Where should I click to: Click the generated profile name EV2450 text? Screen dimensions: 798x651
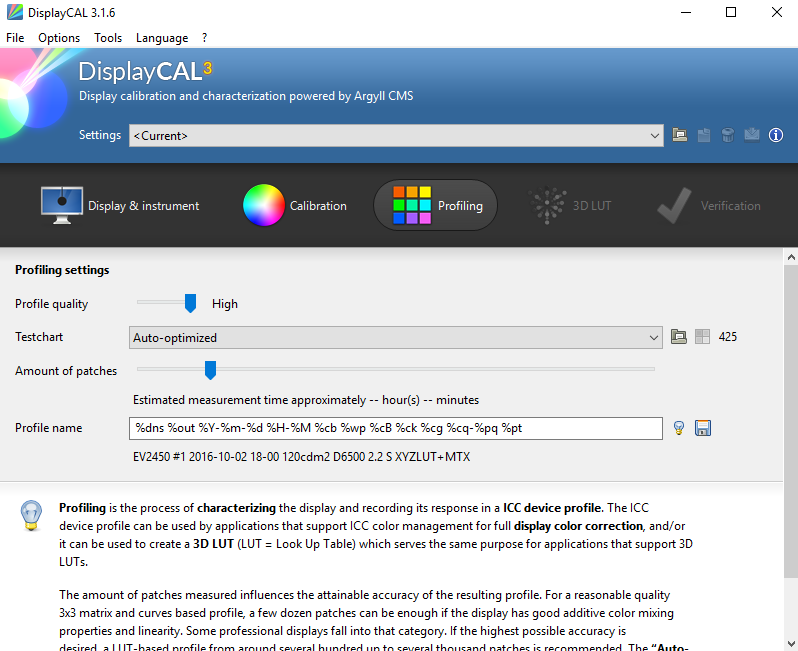(301, 457)
